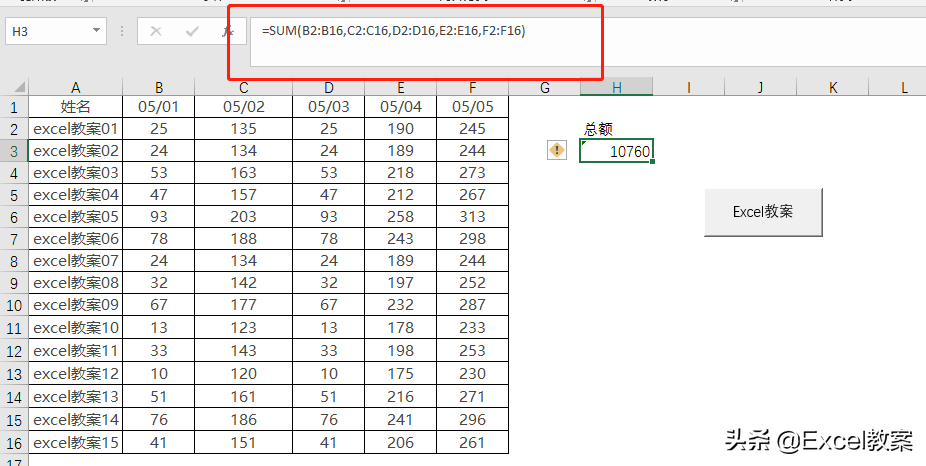Select cell with value 123
Image resolution: width=926 pixels, height=466 pixels.
click(243, 328)
